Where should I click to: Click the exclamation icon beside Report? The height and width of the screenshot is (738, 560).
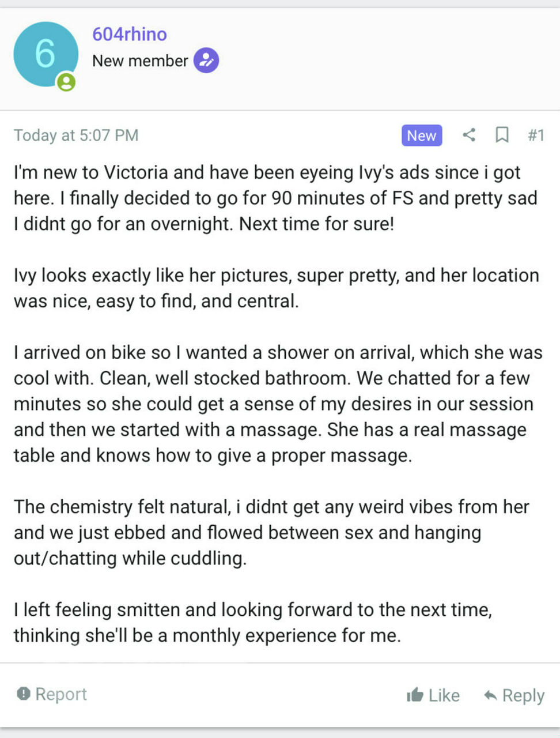pos(24,694)
